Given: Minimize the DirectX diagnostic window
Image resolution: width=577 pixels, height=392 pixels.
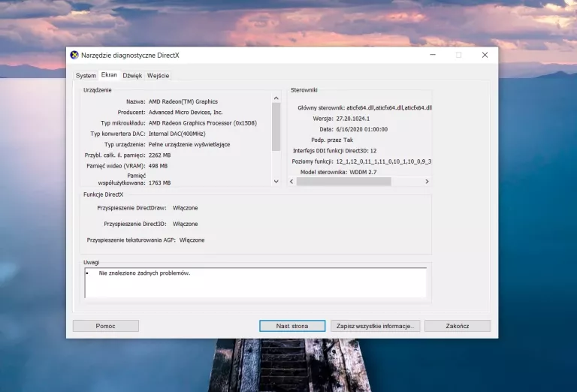Looking at the screenshot, I should 433,55.
